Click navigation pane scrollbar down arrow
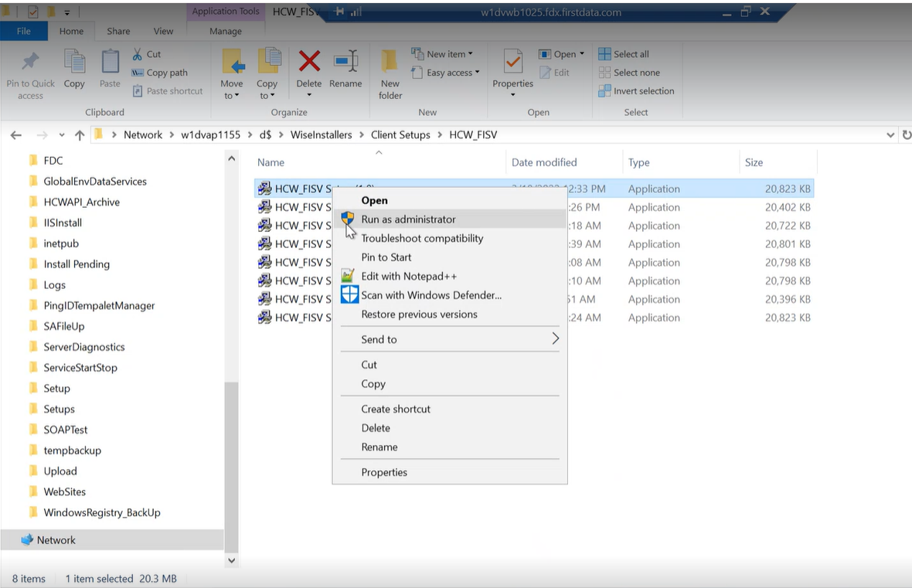This screenshot has height=588, width=912. (x=232, y=561)
